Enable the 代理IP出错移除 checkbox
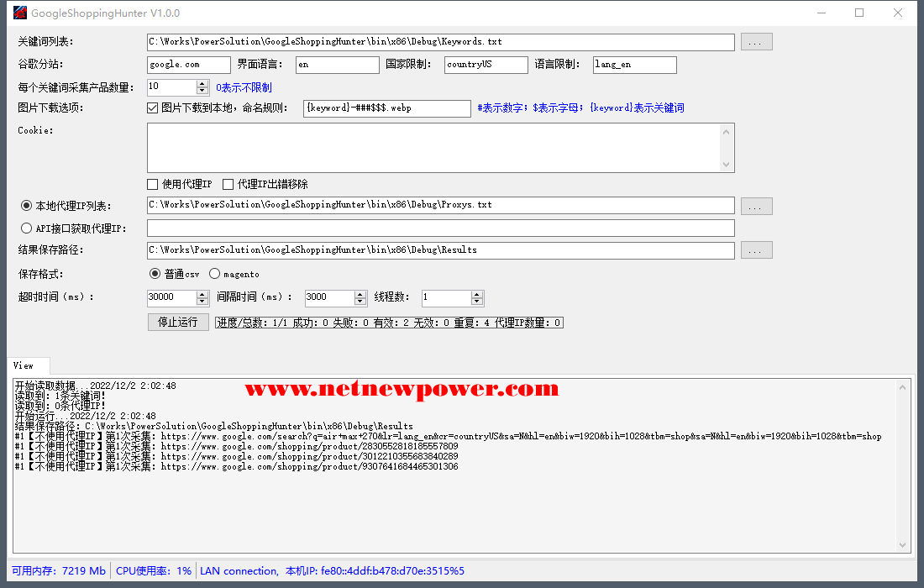The image size is (924, 588). point(228,185)
